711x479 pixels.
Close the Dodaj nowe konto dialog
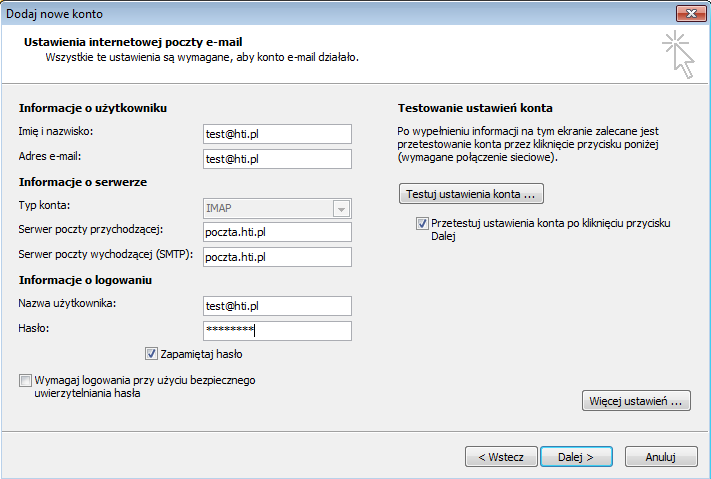pos(691,14)
